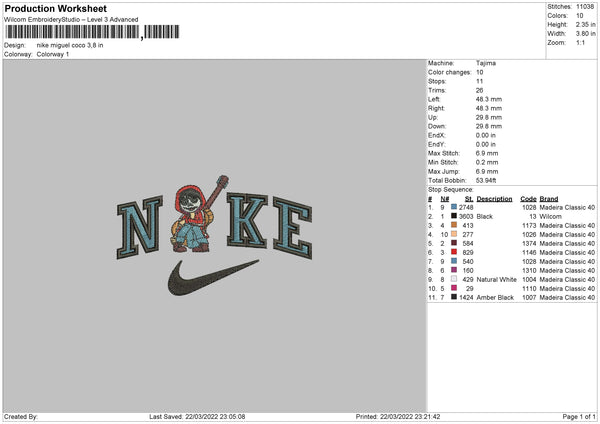Click the 'EndX:' label

[x=437, y=135]
